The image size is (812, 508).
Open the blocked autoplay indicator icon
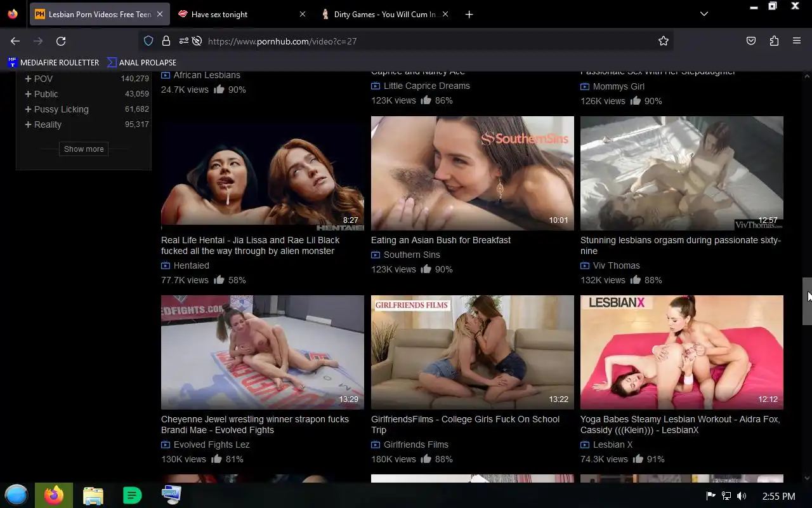pos(197,41)
